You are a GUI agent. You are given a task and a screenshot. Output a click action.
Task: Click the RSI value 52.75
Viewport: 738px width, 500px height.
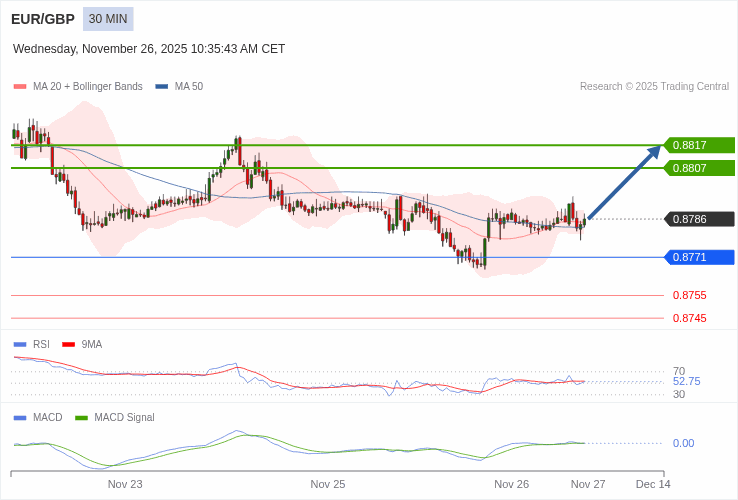pyautogui.click(x=687, y=381)
